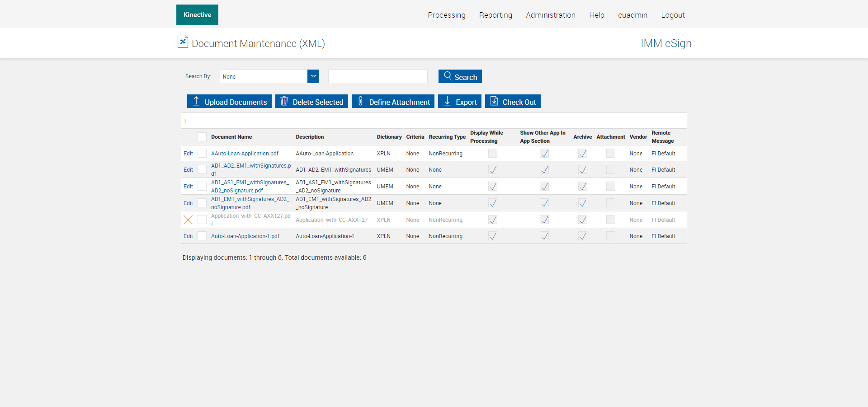
Task: Toggle the select-all checkbox in table header
Action: tap(202, 137)
